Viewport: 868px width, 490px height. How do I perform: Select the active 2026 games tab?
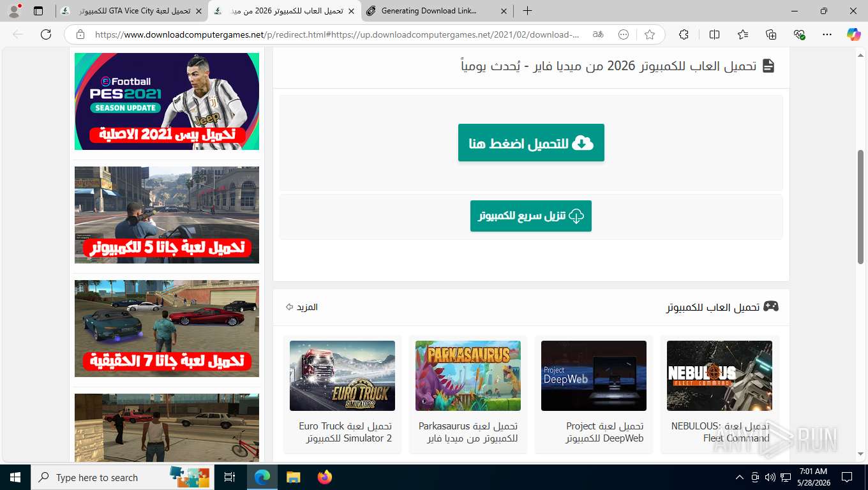coord(285,11)
